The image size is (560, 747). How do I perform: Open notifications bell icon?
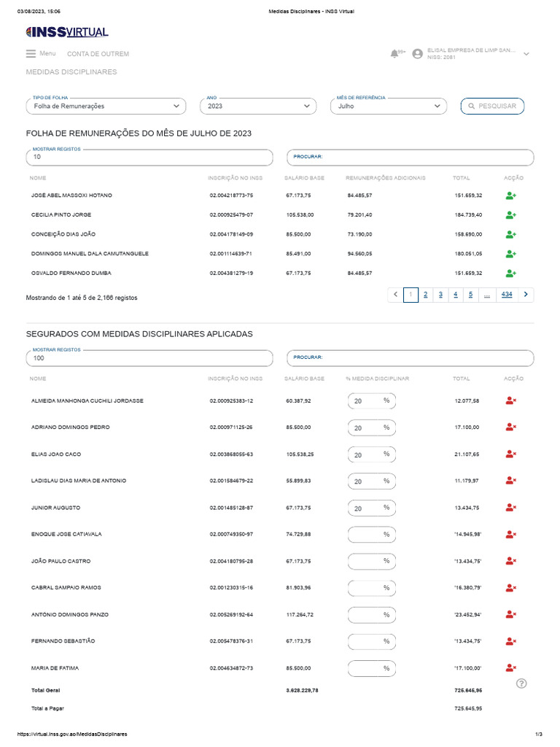tap(395, 54)
